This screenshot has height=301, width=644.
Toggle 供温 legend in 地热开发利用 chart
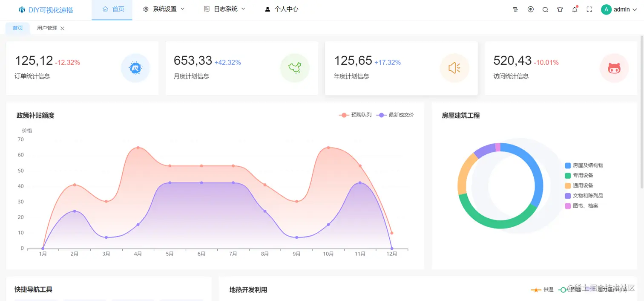[x=542, y=289]
